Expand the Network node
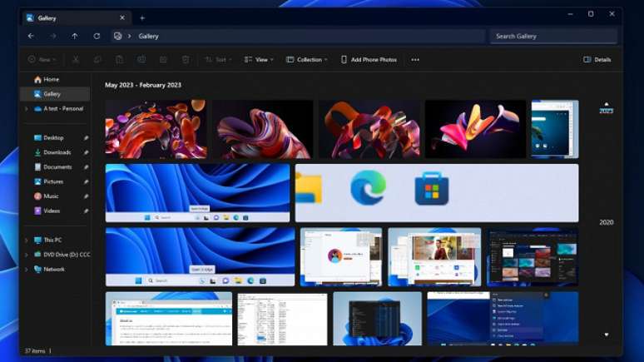Viewport: 644px width, 362px height. pyautogui.click(x=27, y=270)
